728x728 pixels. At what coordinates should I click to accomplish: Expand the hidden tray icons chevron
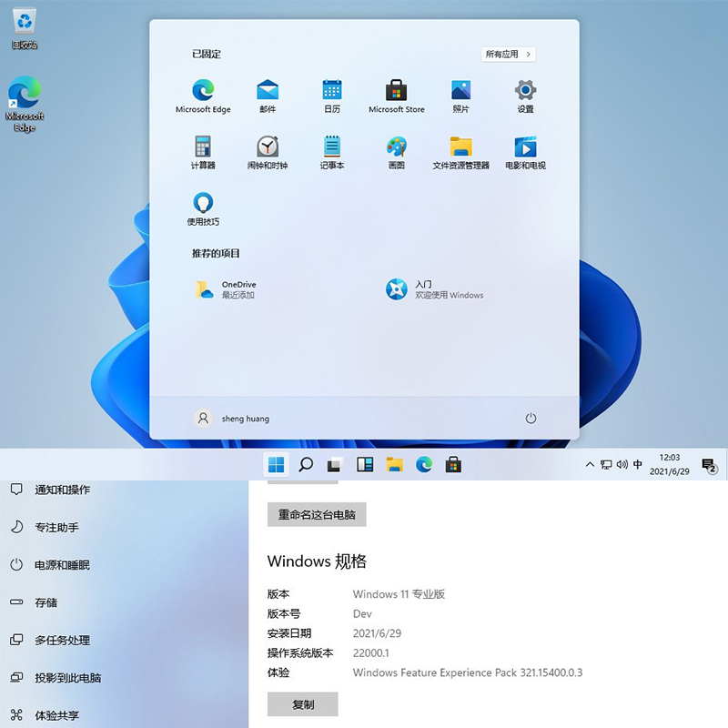point(590,464)
